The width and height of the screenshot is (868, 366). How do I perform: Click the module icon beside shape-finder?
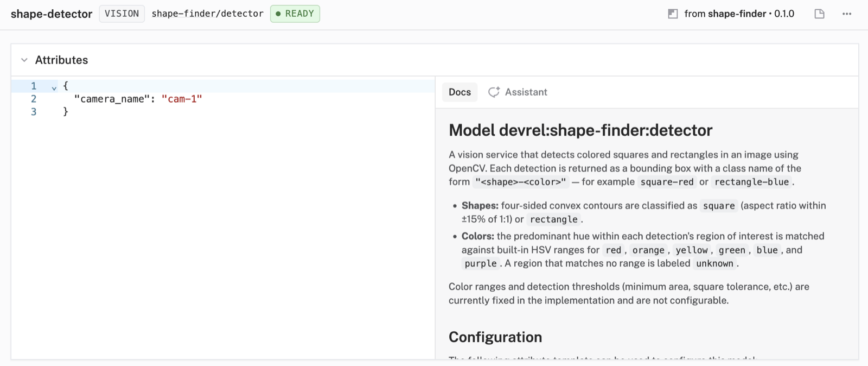point(673,14)
